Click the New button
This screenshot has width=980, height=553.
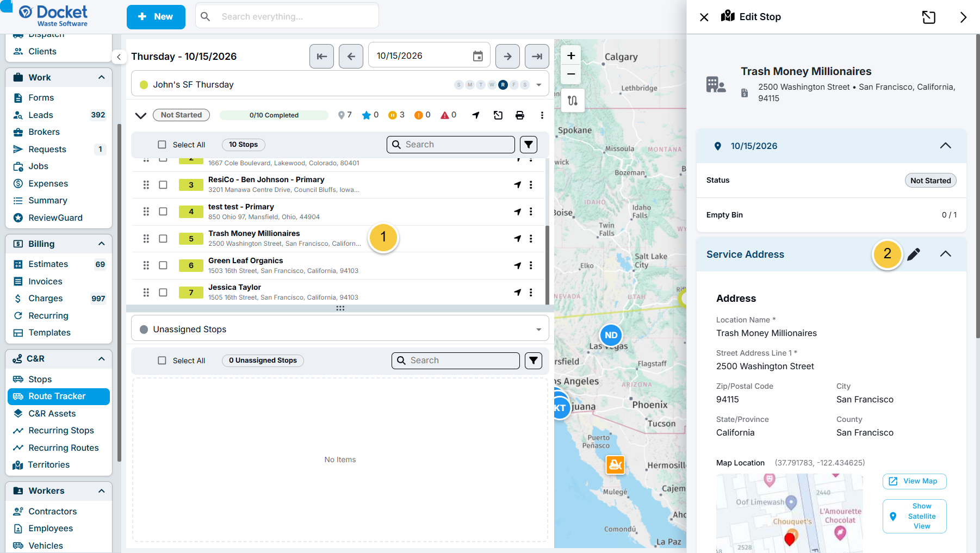coord(156,17)
